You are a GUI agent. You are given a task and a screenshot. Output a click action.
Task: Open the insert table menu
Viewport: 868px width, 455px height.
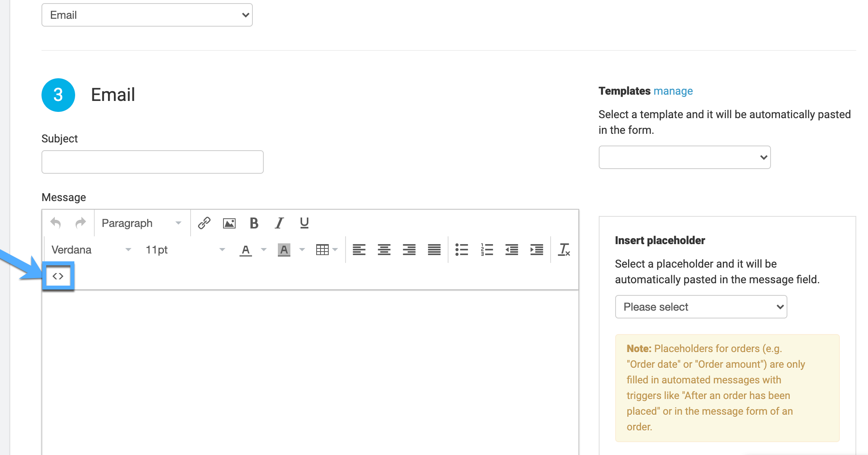pos(326,250)
